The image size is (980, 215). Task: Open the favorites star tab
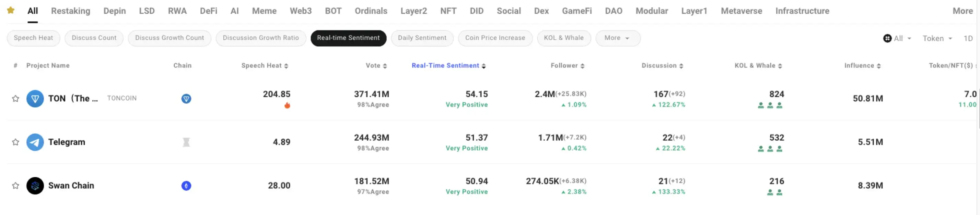click(x=11, y=10)
